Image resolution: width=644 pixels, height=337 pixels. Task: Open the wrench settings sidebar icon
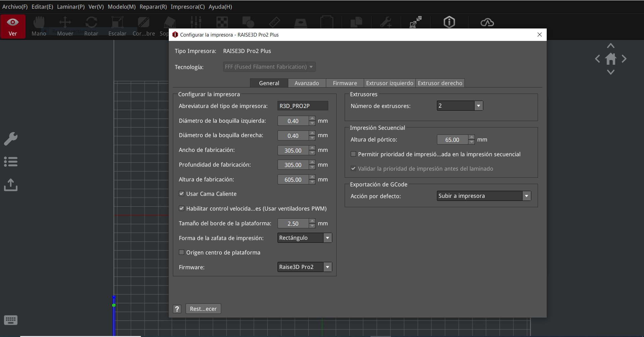[x=11, y=139]
